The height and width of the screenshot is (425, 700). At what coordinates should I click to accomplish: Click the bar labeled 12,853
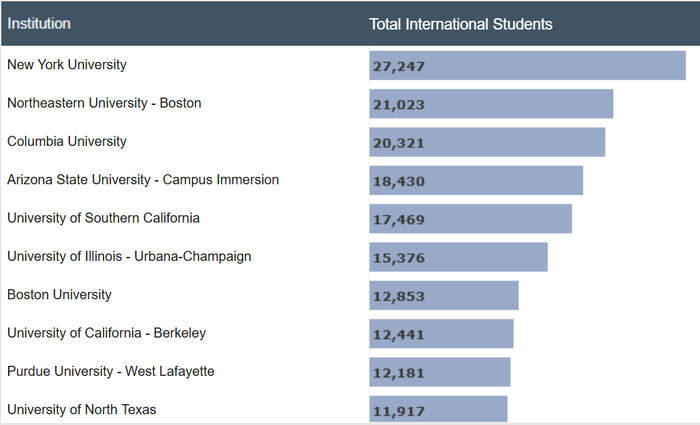[444, 296]
